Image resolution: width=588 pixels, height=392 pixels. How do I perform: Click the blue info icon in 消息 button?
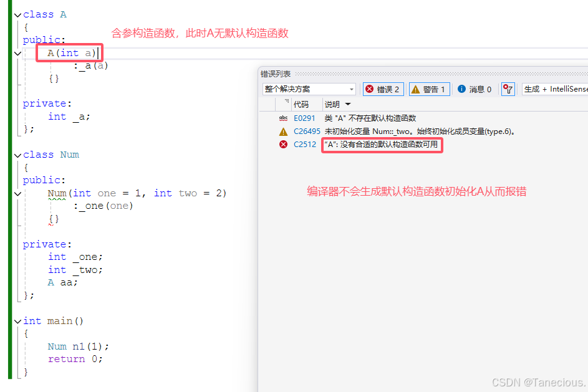pos(461,89)
